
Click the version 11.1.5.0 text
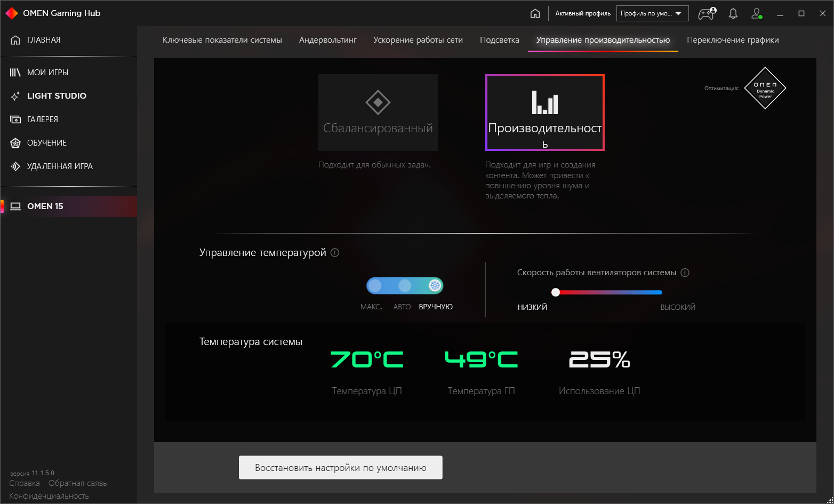[32, 473]
